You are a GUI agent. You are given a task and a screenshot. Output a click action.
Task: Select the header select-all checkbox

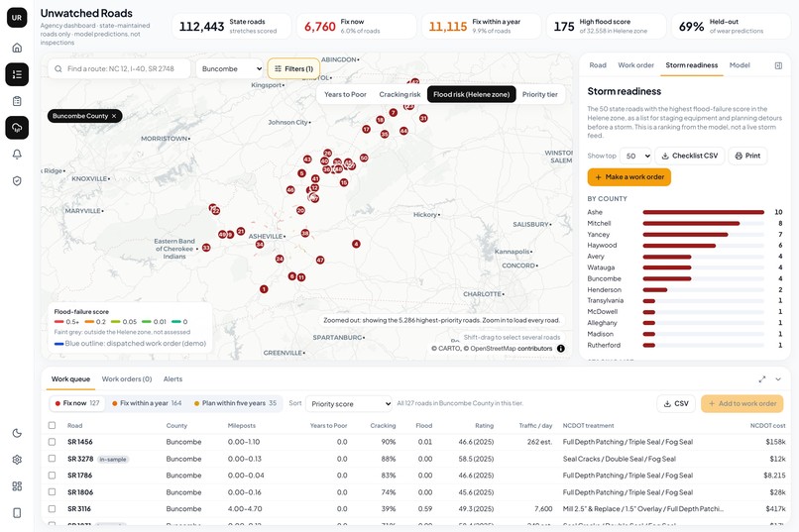52,425
